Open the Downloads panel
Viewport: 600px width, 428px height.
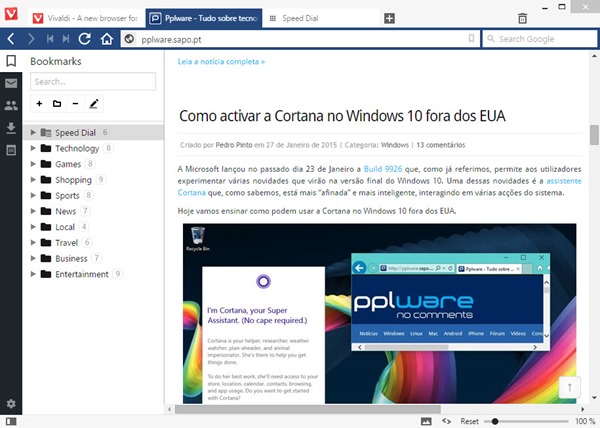tap(11, 128)
